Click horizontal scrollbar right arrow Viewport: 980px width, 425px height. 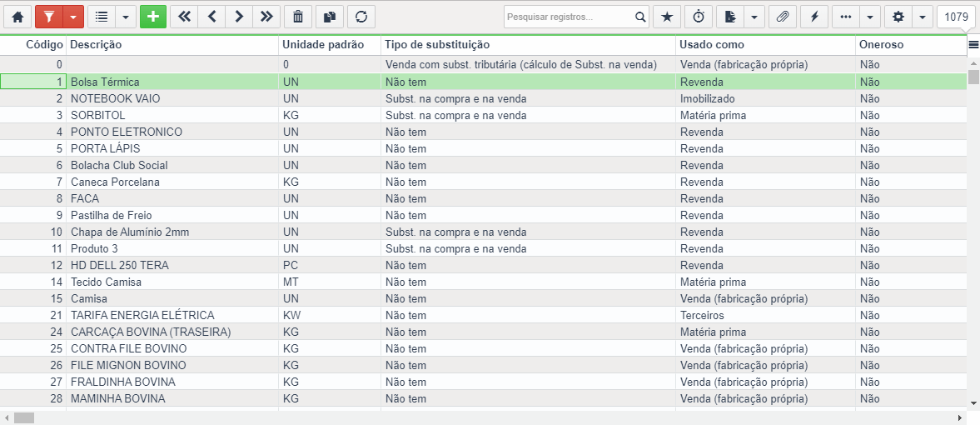961,417
